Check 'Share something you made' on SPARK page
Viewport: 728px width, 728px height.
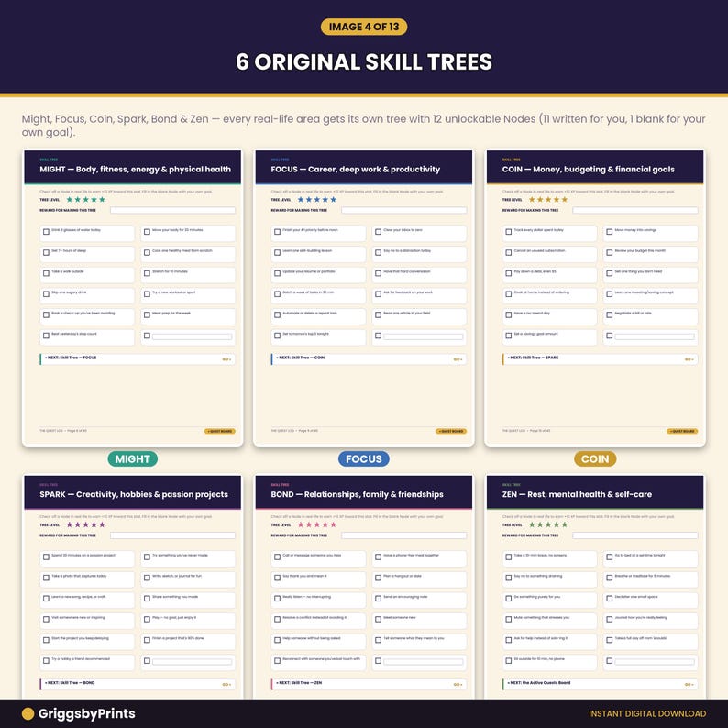tap(147, 599)
